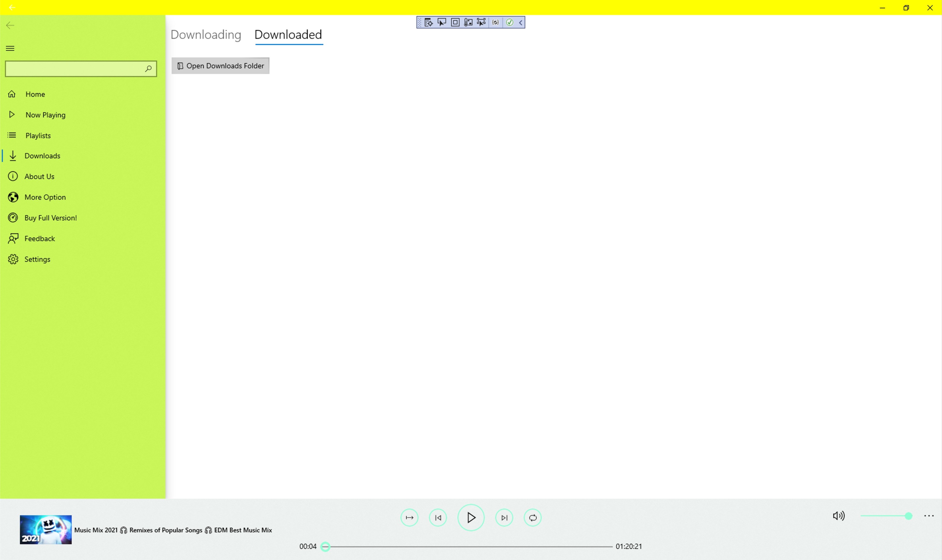Click the search magnifier icon

click(148, 69)
